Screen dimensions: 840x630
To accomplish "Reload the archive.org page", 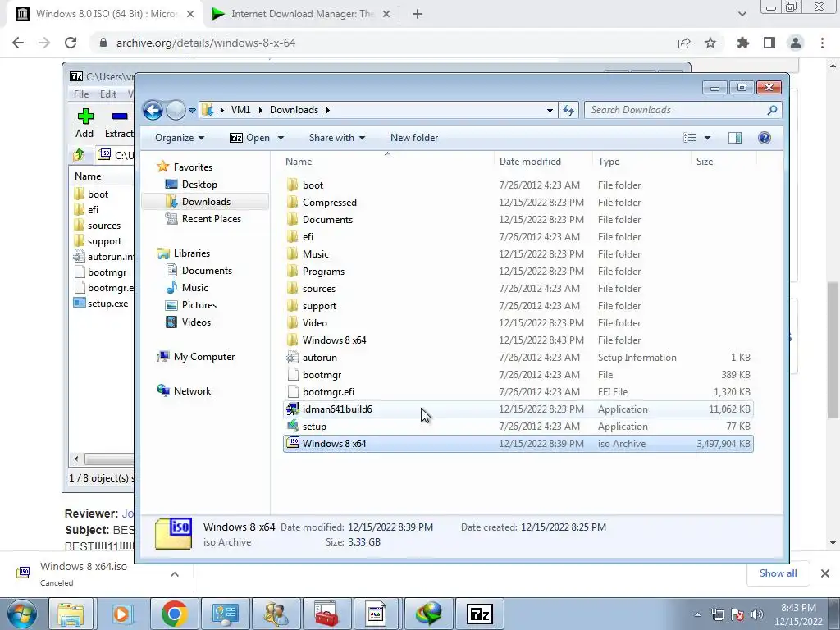I will (x=71, y=43).
